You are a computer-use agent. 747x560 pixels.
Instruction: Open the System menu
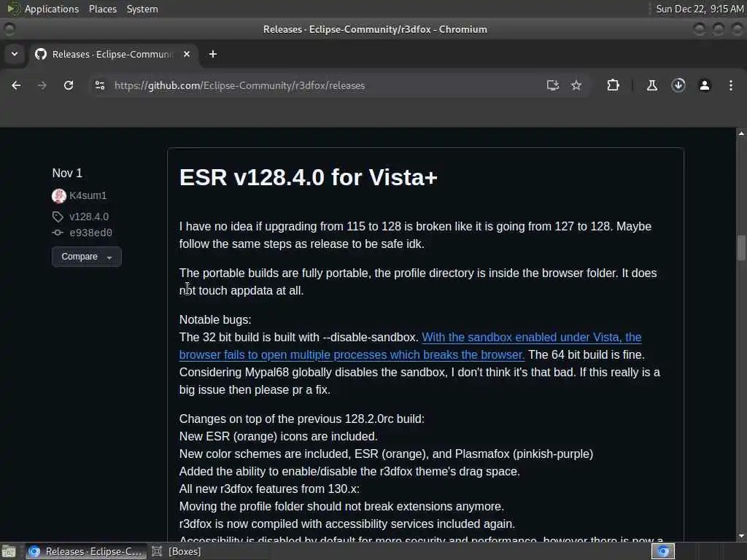[142, 9]
